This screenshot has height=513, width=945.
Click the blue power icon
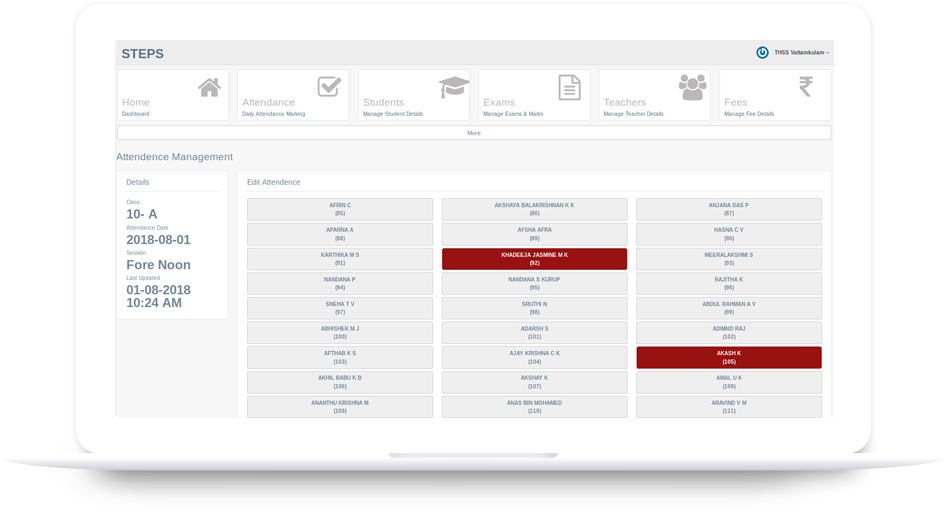762,53
